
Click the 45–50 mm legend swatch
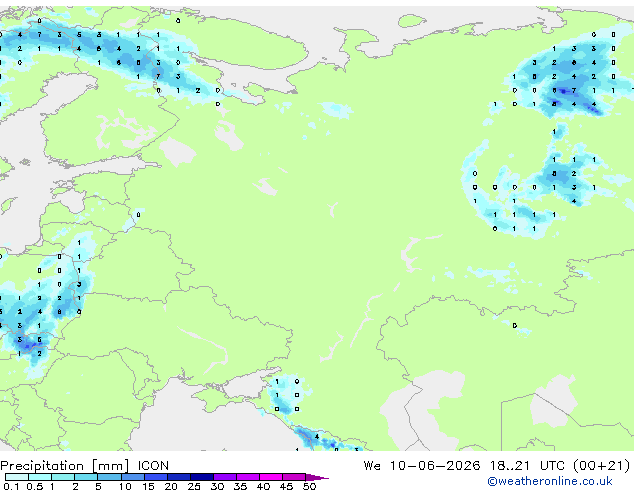(294, 477)
